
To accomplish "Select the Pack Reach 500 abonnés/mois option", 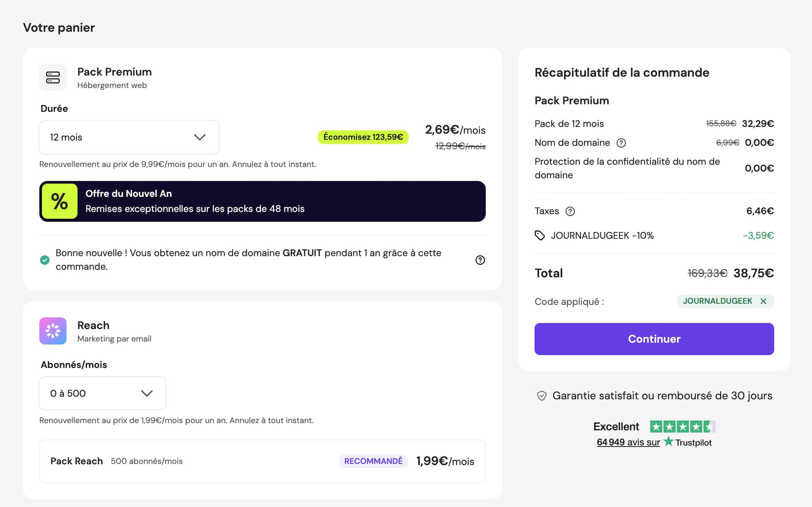I will click(x=262, y=461).
